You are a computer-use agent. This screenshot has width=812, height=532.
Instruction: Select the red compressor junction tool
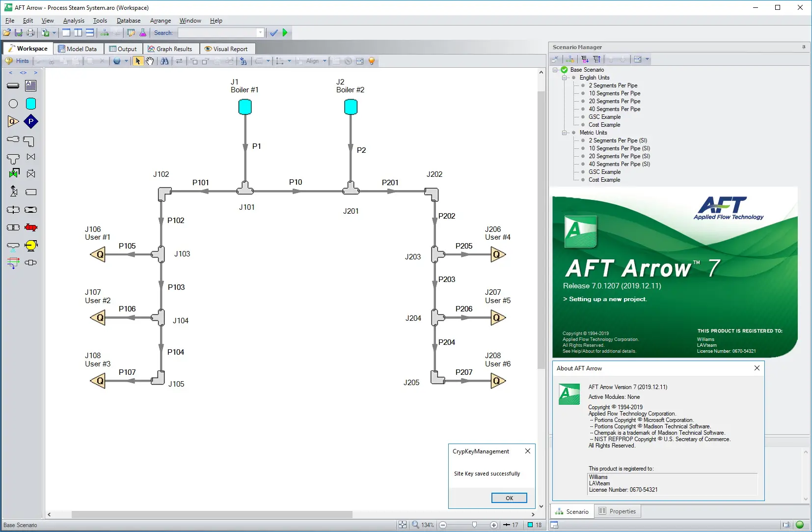coord(30,227)
